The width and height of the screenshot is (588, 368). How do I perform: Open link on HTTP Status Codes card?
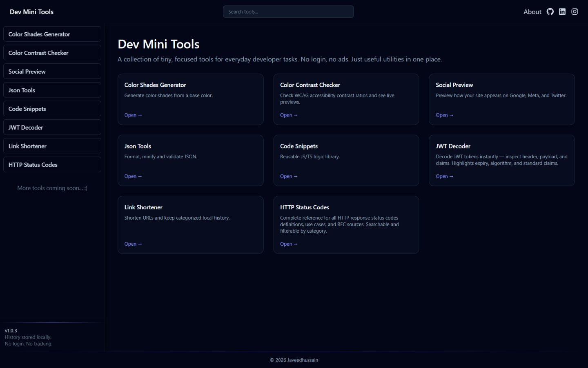(x=289, y=244)
